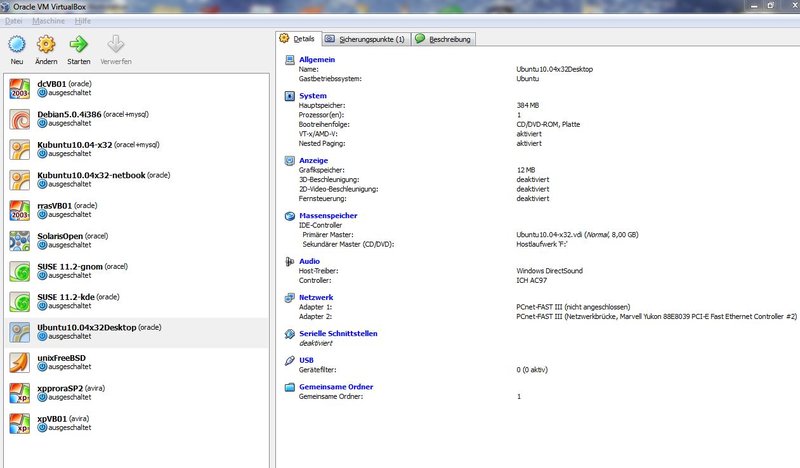The height and width of the screenshot is (468, 800).
Task: Open the USB settings link
Action: pyautogui.click(x=306, y=360)
